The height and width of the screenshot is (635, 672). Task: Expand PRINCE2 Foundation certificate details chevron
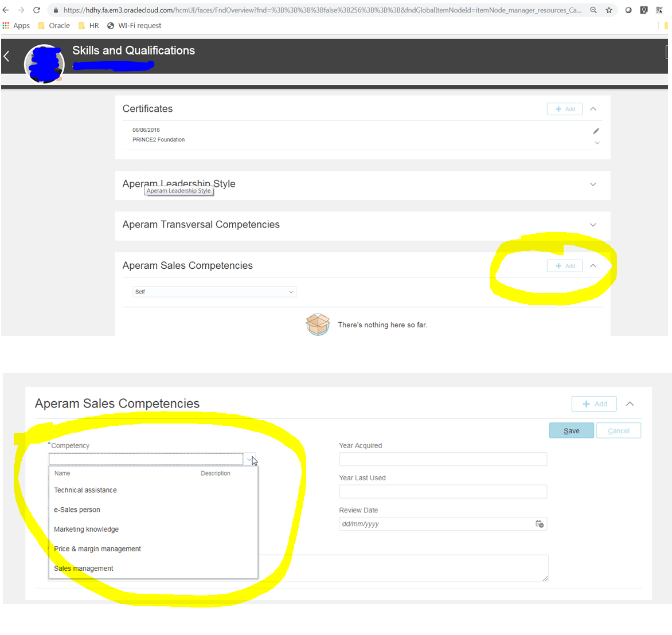click(597, 143)
